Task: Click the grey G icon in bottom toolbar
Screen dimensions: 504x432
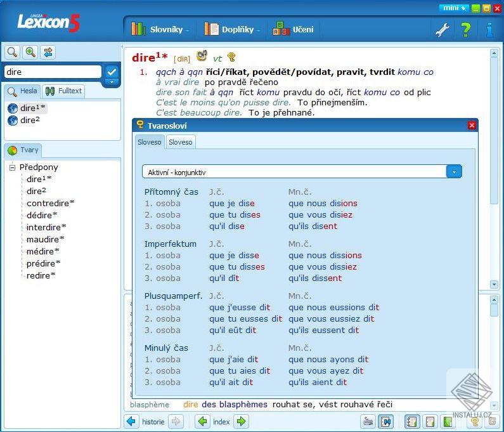Action: point(492,421)
